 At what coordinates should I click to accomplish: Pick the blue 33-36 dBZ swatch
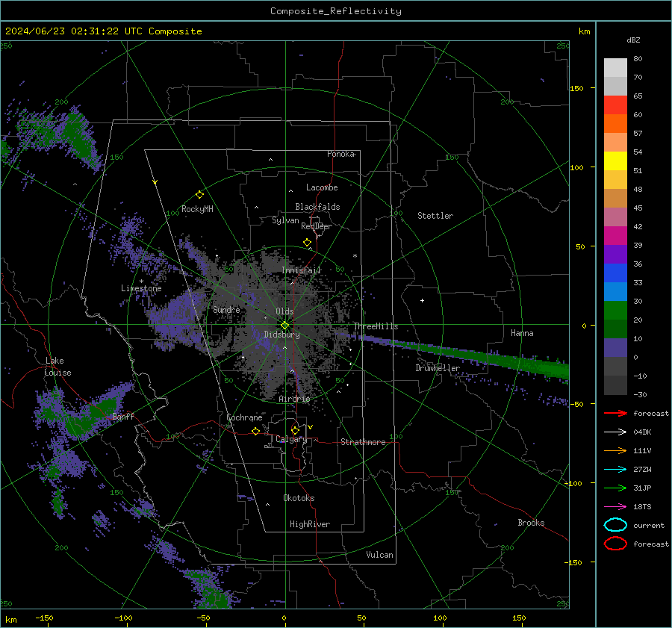click(x=615, y=273)
